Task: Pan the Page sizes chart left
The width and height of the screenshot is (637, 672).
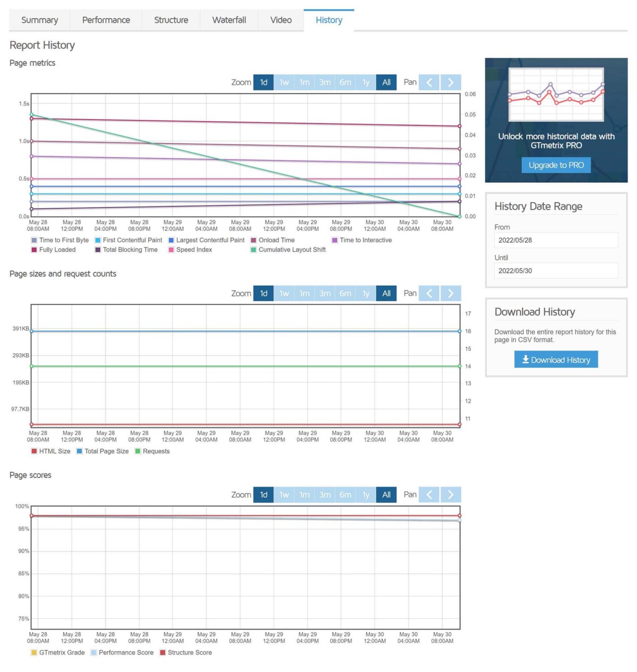Action: (x=429, y=293)
